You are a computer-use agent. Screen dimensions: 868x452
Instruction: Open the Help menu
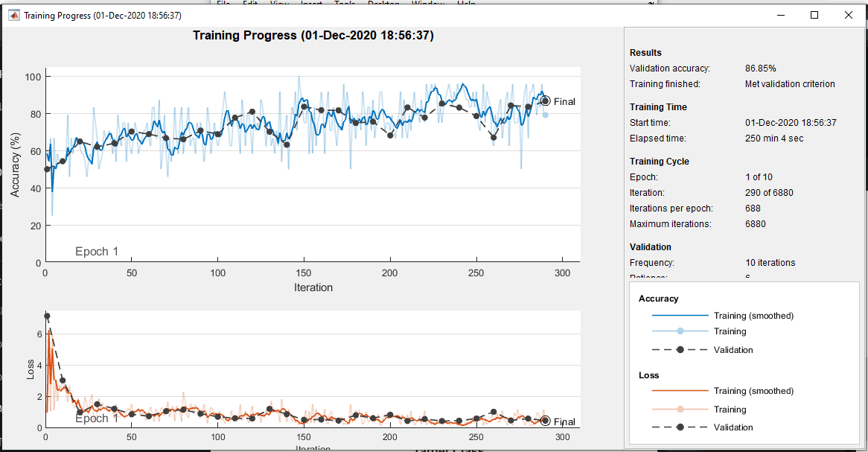point(467,4)
